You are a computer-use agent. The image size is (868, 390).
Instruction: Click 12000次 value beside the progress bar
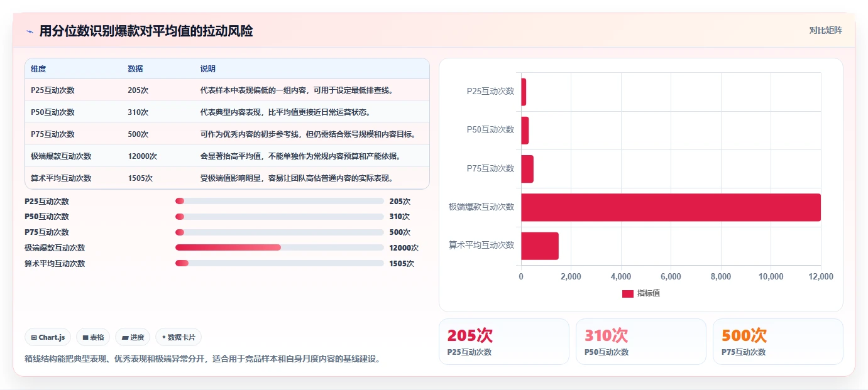tap(404, 248)
